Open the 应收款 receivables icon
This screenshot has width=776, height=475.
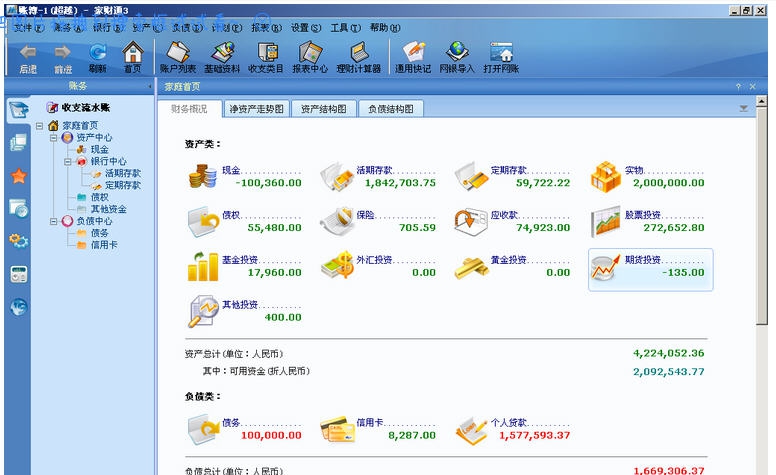pyautogui.click(x=471, y=221)
